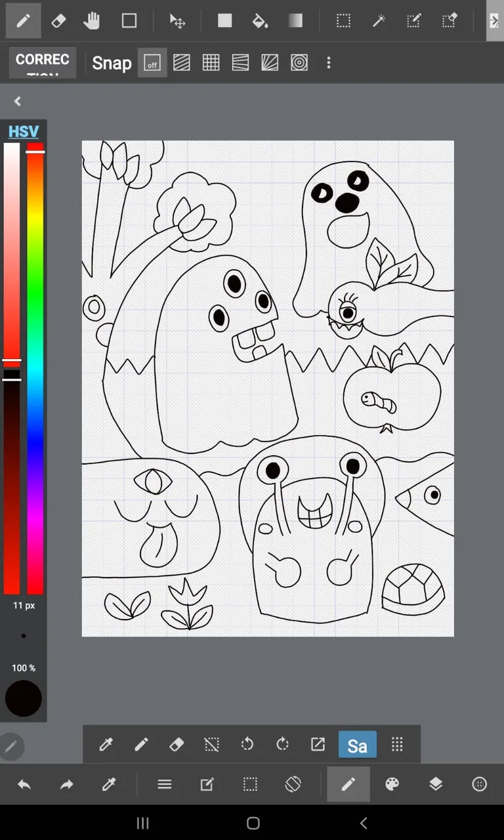Screen dimensions: 504x840
Task: Open the Layers panel
Action: [x=436, y=784]
